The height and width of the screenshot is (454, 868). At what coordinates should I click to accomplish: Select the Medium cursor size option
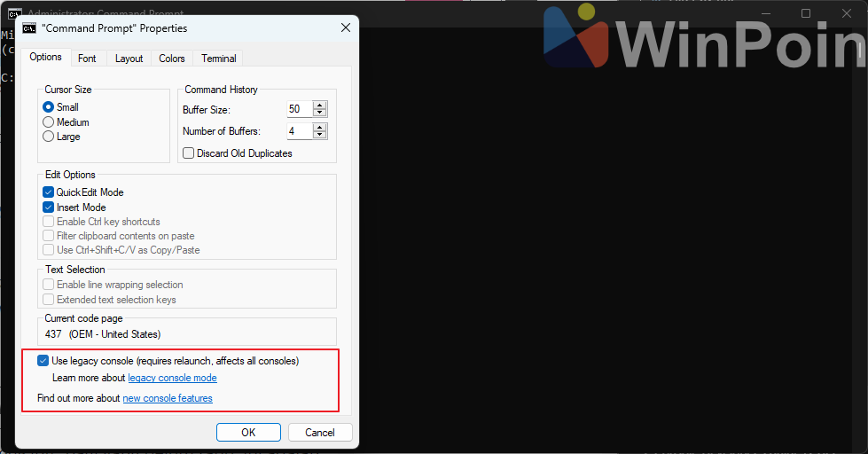tap(49, 122)
